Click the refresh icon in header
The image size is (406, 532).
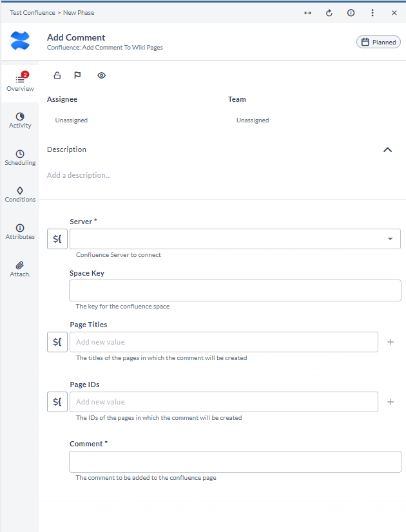coord(329,13)
